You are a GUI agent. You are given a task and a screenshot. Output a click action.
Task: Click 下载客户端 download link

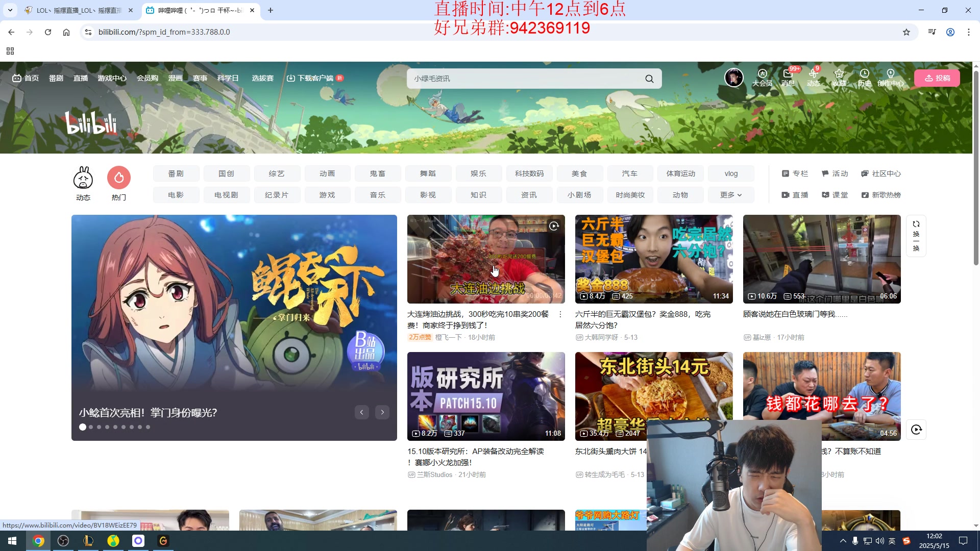[x=315, y=78]
